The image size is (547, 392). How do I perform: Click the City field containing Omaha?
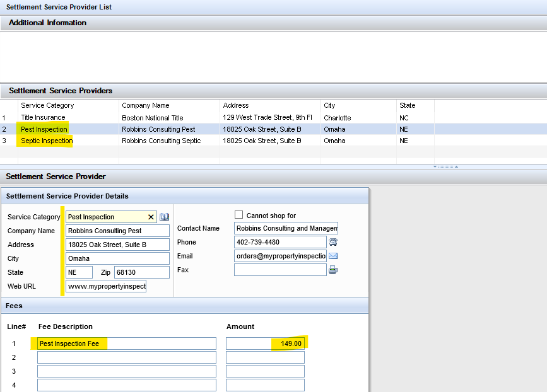[x=117, y=258]
